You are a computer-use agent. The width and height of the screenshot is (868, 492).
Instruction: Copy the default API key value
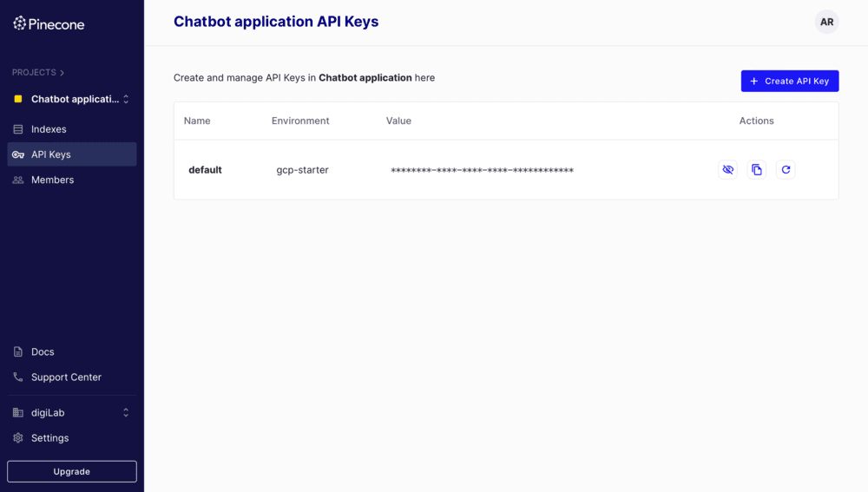pos(757,170)
